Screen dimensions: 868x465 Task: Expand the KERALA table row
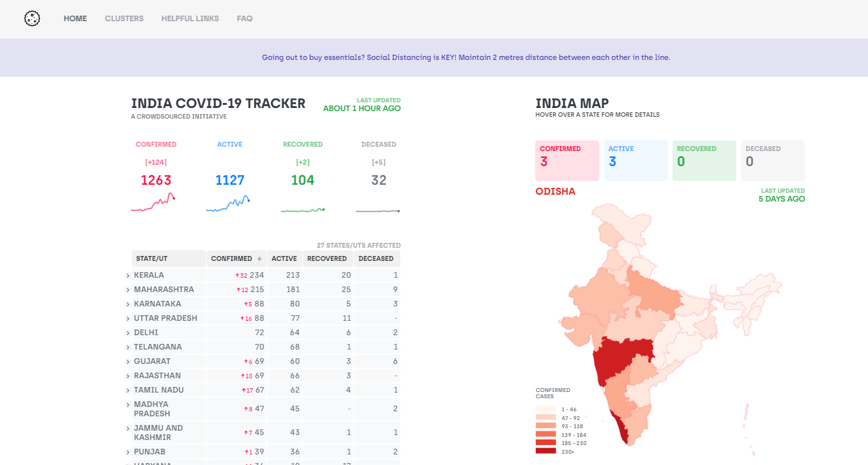pos(127,275)
